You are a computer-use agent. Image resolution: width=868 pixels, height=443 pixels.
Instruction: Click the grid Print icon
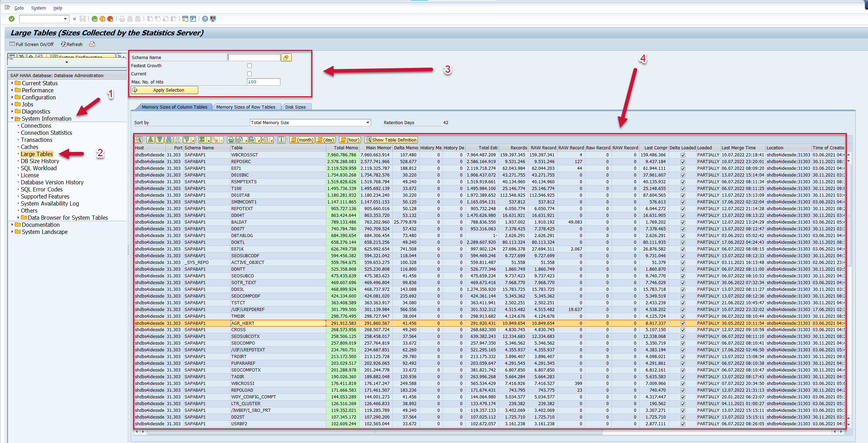231,140
